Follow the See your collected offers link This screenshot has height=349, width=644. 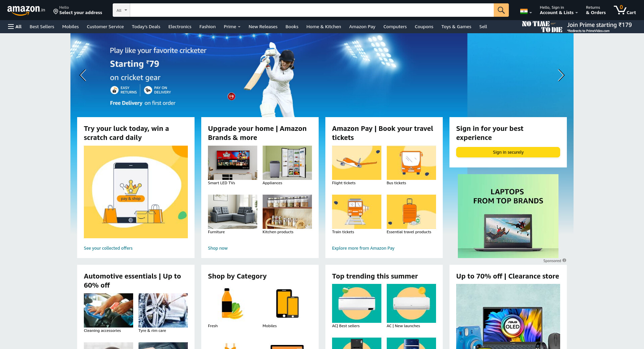click(x=108, y=248)
